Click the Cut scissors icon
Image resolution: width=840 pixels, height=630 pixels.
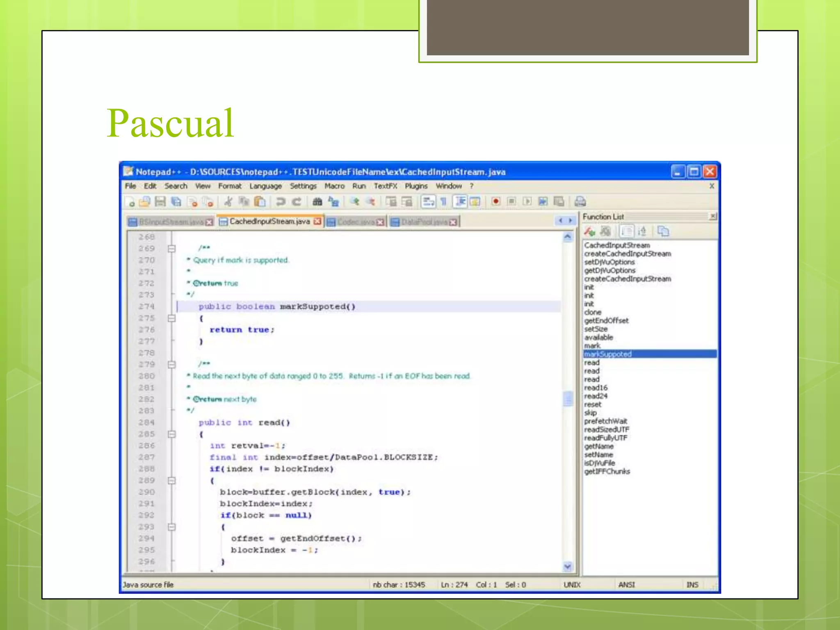click(x=228, y=201)
